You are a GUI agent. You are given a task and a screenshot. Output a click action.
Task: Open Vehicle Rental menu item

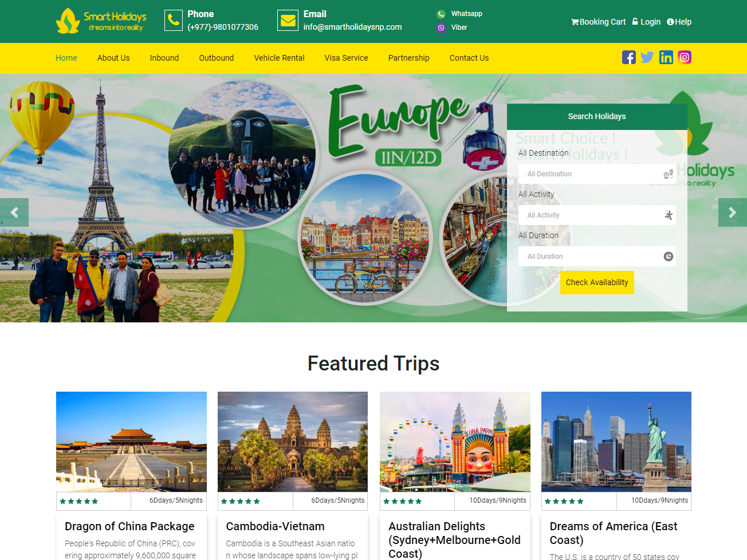click(x=280, y=58)
